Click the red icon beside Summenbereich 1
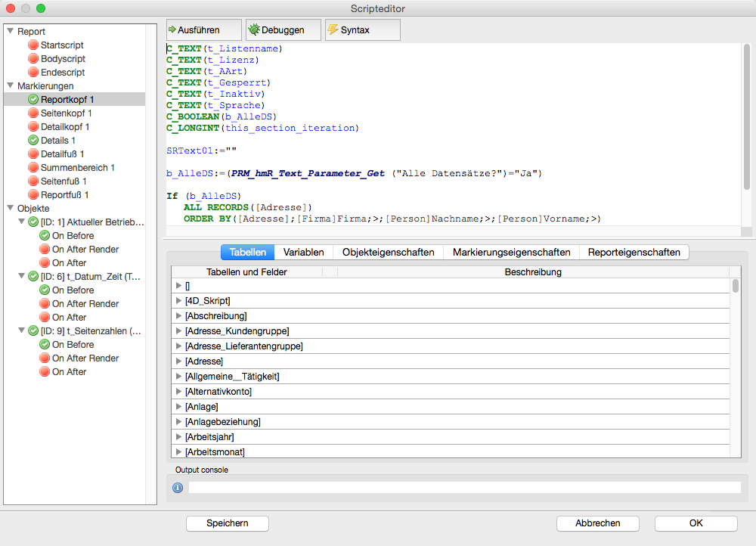 (x=33, y=168)
